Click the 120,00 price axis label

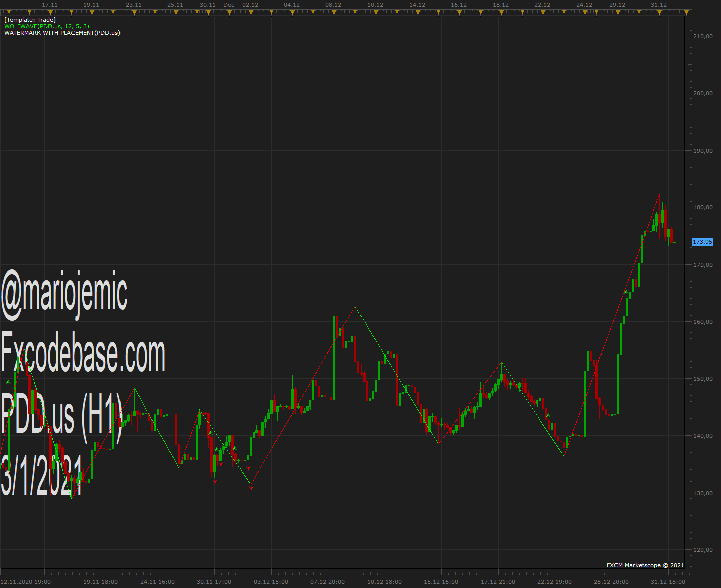click(x=703, y=550)
